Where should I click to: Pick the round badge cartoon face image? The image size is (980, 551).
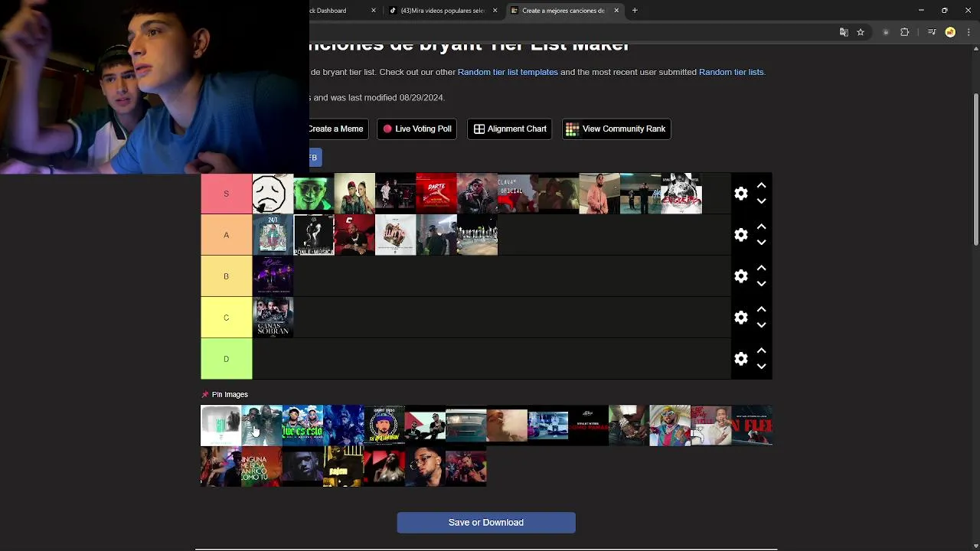pyautogui.click(x=384, y=425)
